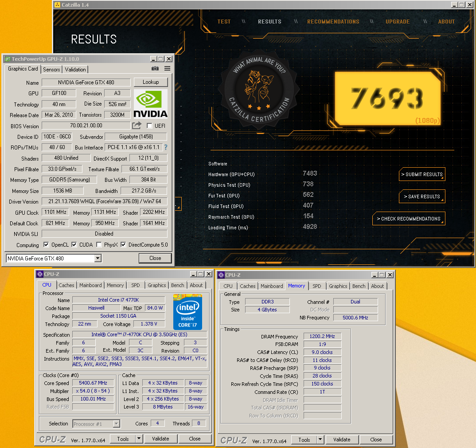Click the GPU-Z screenshot camera icon

[x=155, y=69]
